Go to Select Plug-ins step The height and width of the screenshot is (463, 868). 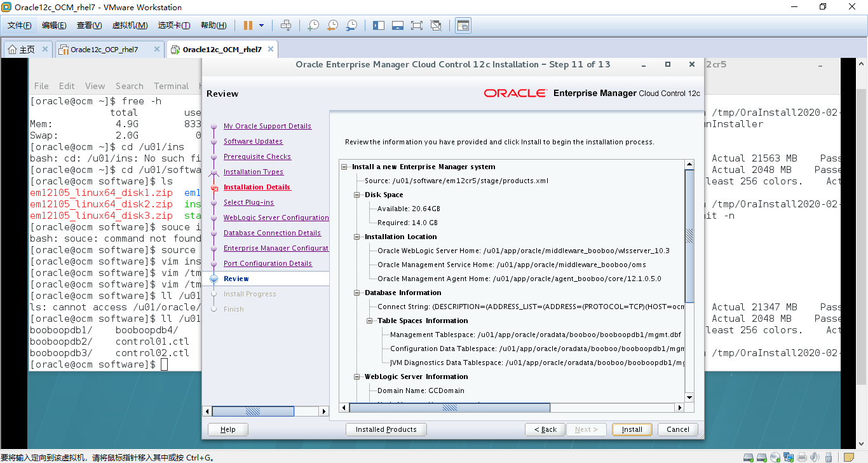[x=249, y=202]
